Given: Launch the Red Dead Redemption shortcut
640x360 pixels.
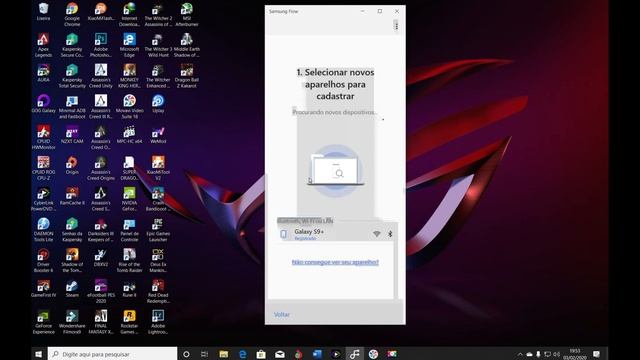Looking at the screenshot, I should (158, 291).
